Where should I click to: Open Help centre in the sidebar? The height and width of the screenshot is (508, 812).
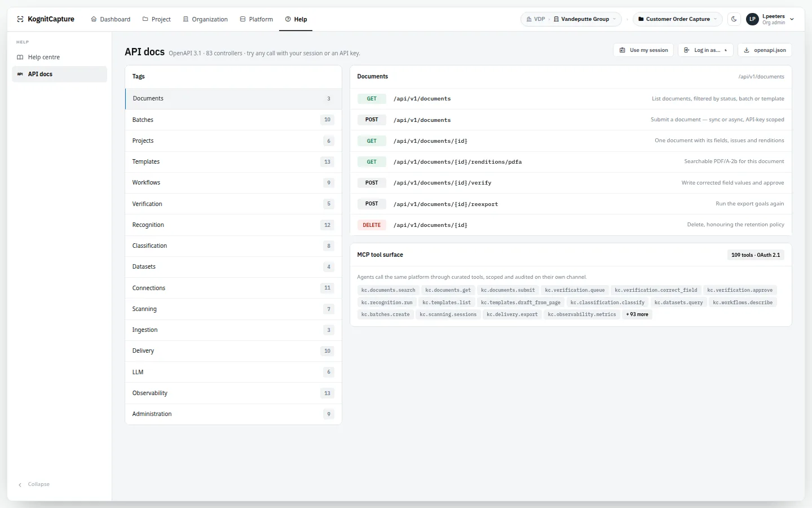pyautogui.click(x=59, y=57)
